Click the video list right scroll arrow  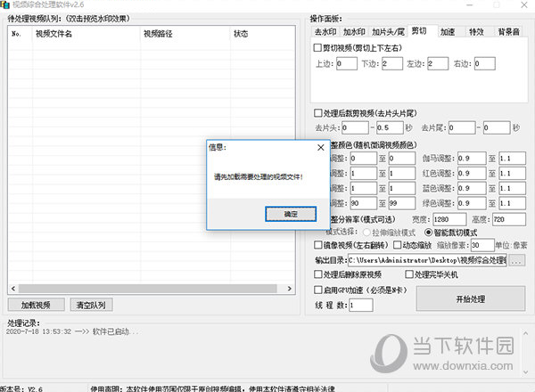[x=289, y=289]
